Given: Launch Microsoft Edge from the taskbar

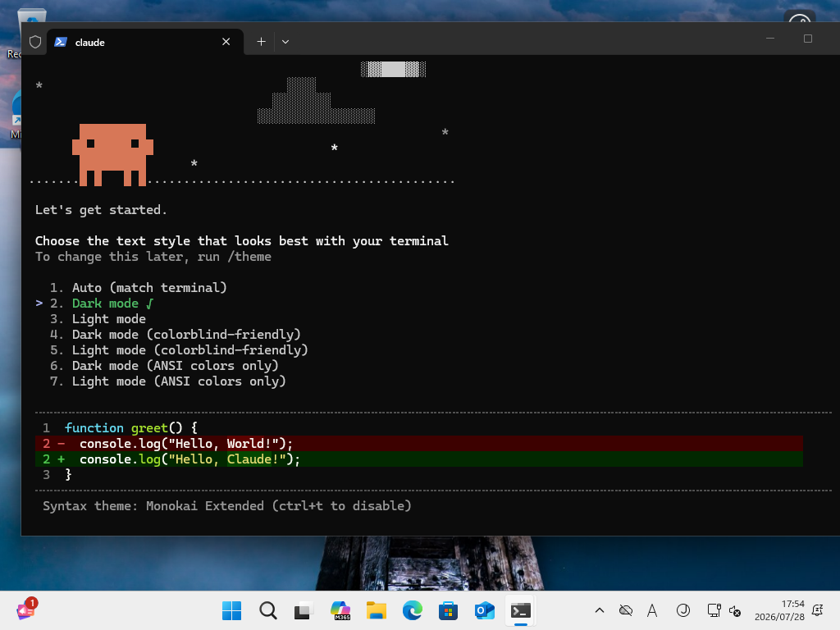Looking at the screenshot, I should click(x=412, y=610).
